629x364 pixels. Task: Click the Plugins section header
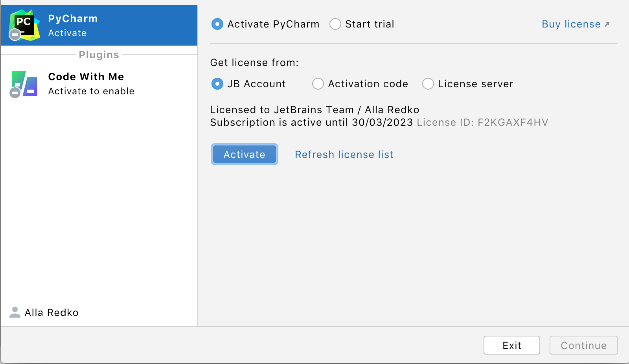tap(98, 55)
